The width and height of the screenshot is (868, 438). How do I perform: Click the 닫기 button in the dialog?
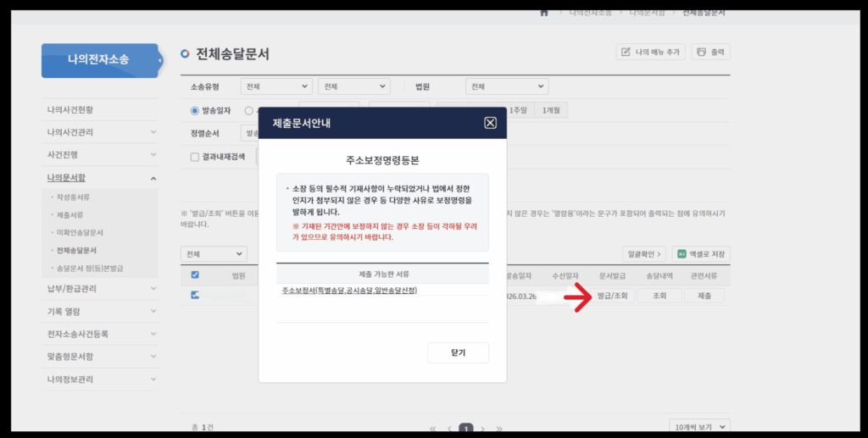tap(458, 352)
